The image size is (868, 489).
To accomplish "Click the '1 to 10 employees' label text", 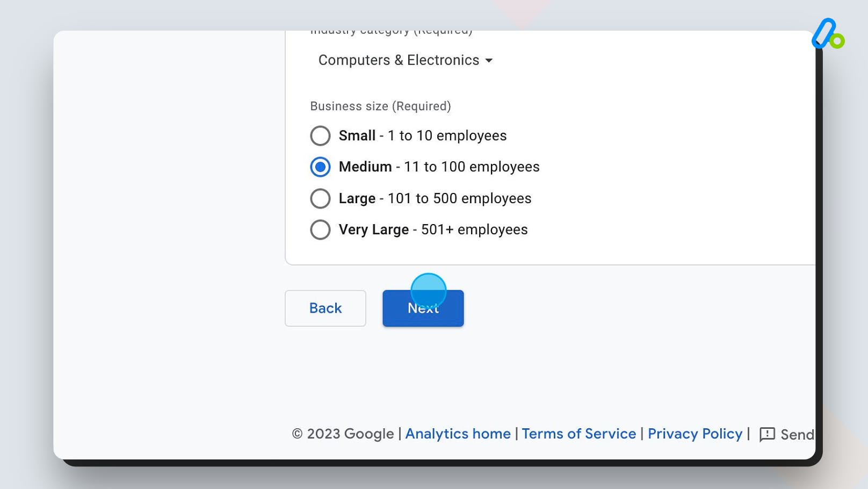I will (447, 136).
